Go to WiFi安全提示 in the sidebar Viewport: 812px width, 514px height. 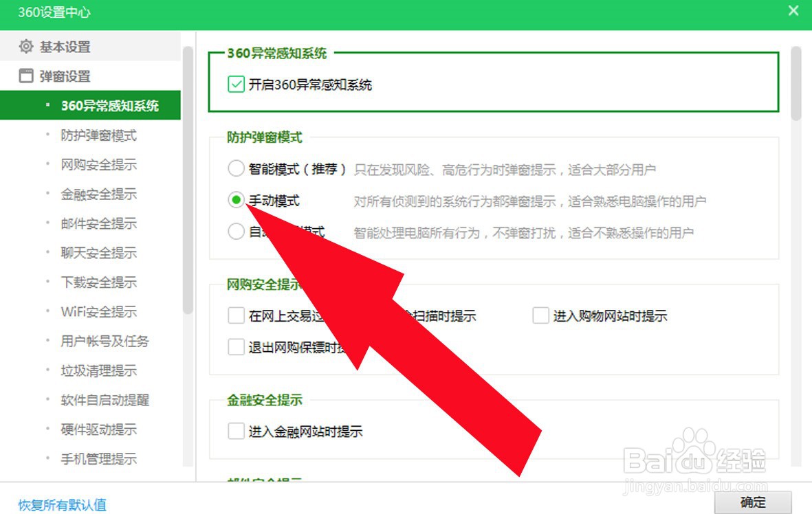point(98,311)
